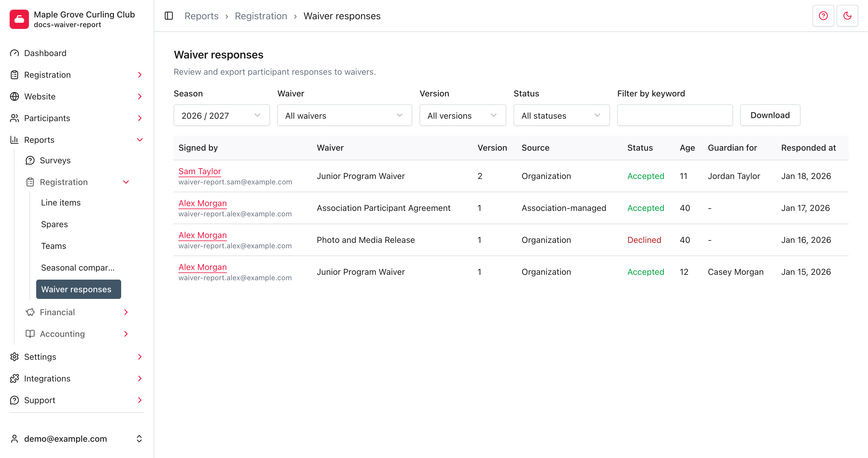Click the Dashboard gauge icon
The width and height of the screenshot is (868, 458).
tap(14, 53)
